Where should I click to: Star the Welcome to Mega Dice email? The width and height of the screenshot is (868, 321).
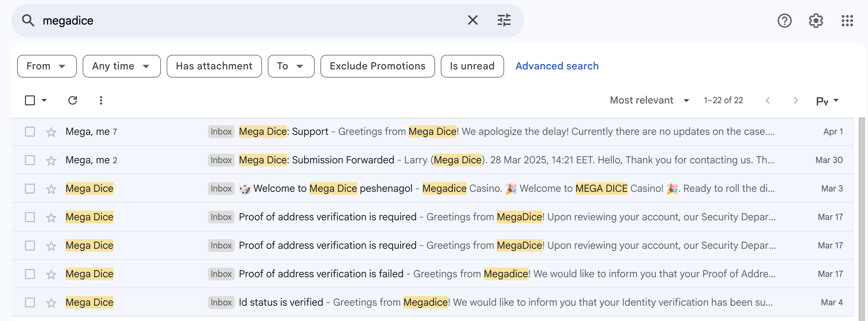51,189
